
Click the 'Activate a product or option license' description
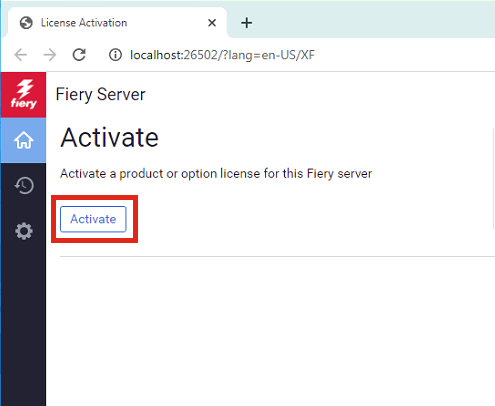point(216,174)
